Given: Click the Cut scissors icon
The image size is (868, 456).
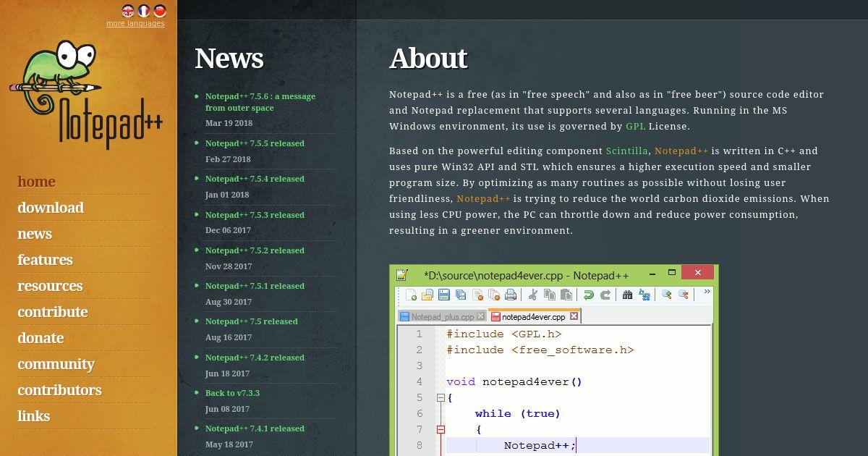Looking at the screenshot, I should click(x=533, y=295).
